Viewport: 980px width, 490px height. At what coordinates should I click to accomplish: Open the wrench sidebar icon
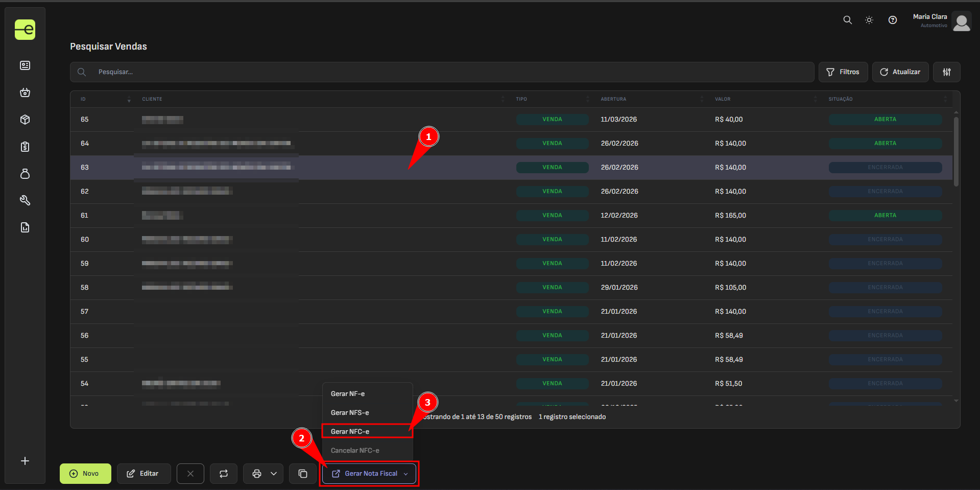coord(25,200)
